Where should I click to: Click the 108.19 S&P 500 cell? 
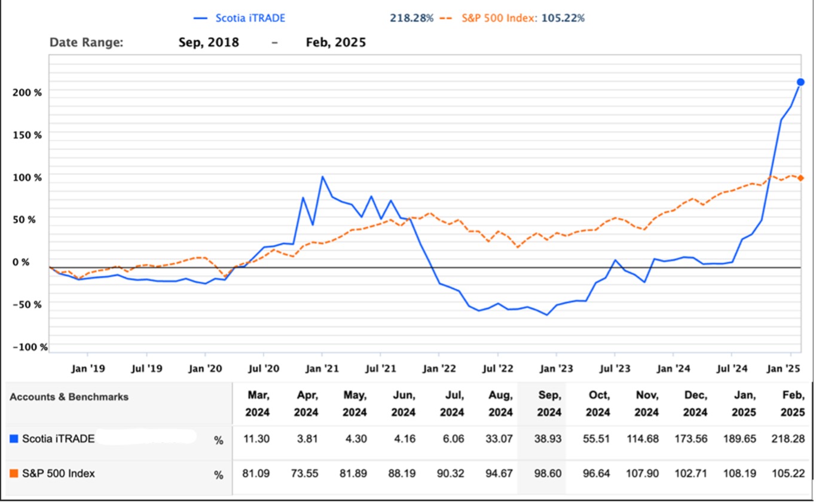coord(741,474)
